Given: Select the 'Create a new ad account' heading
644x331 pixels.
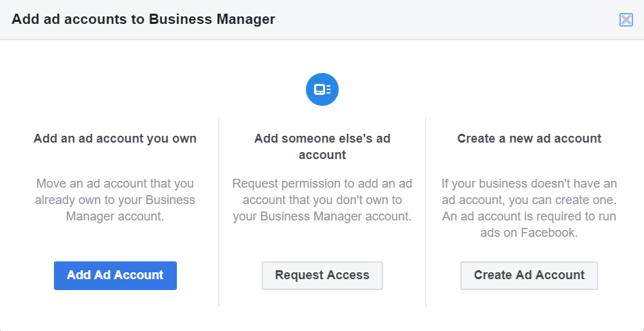Looking at the screenshot, I should [529, 139].
